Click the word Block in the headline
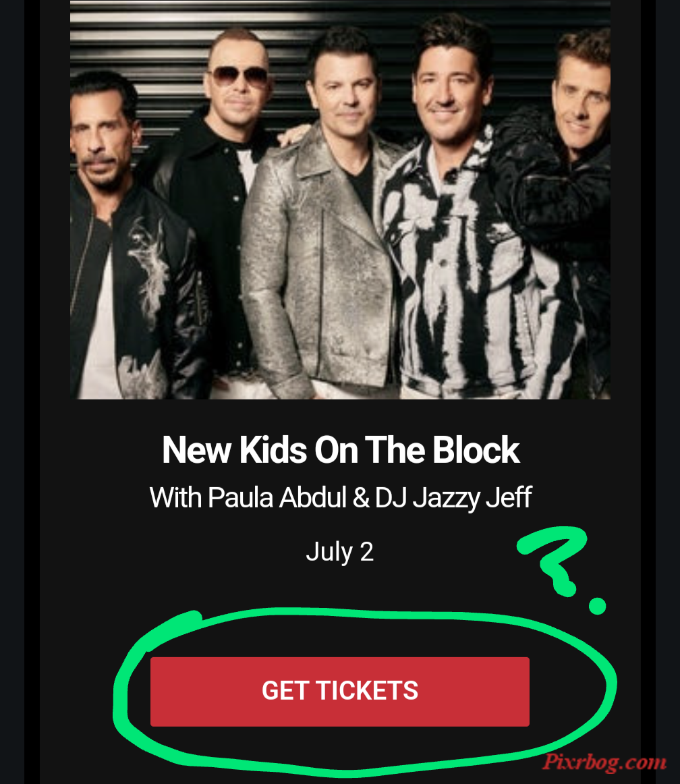 [476, 449]
